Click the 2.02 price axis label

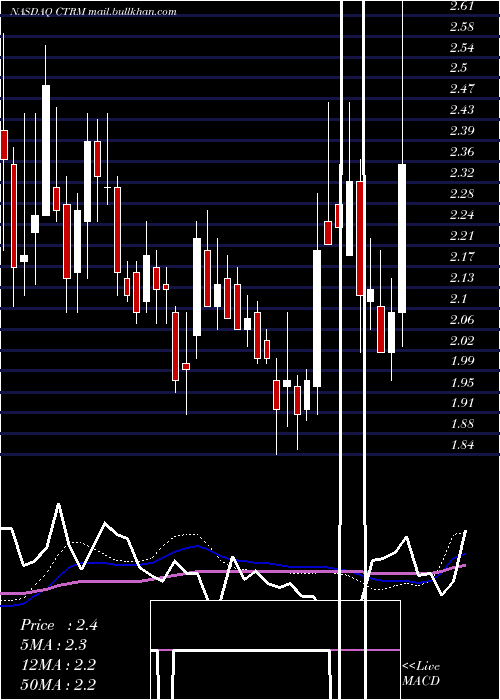(x=462, y=341)
